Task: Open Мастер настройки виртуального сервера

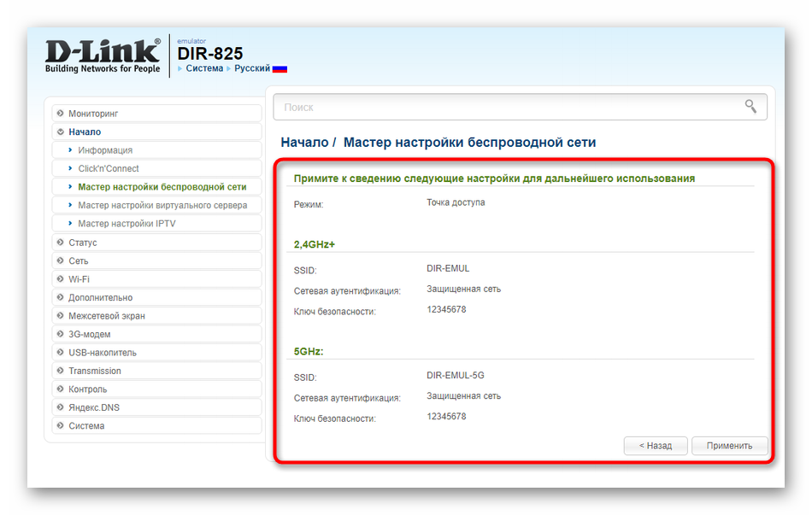Action: coord(162,205)
